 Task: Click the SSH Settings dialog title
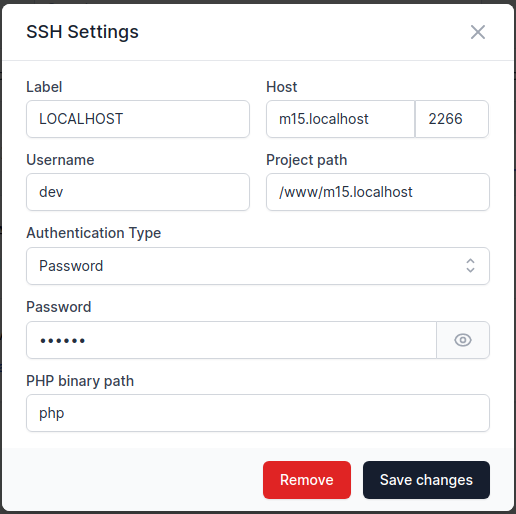tap(82, 32)
